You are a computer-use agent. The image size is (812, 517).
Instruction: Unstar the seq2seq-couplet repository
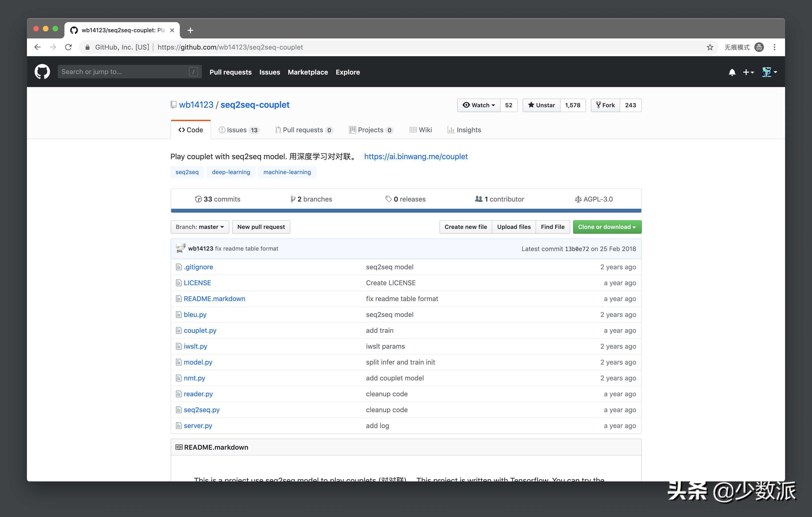coord(541,105)
